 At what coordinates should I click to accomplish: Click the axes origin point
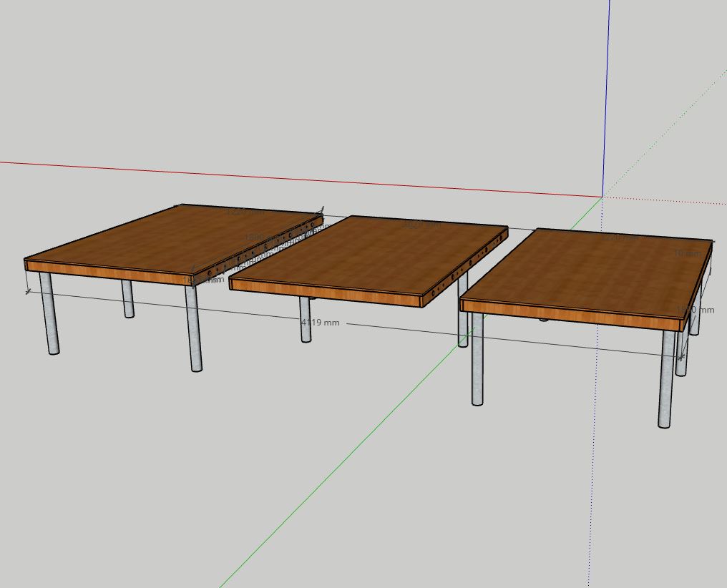coord(602,197)
